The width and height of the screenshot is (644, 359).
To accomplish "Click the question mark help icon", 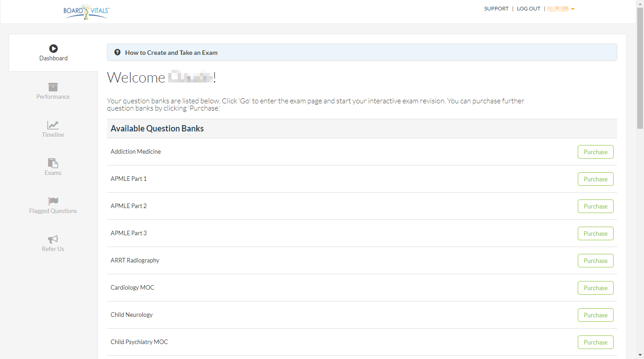I will 117,52.
